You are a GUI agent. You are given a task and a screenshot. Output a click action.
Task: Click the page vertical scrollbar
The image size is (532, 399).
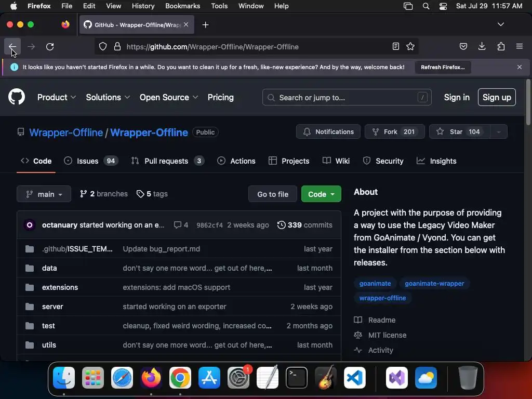coord(528,102)
